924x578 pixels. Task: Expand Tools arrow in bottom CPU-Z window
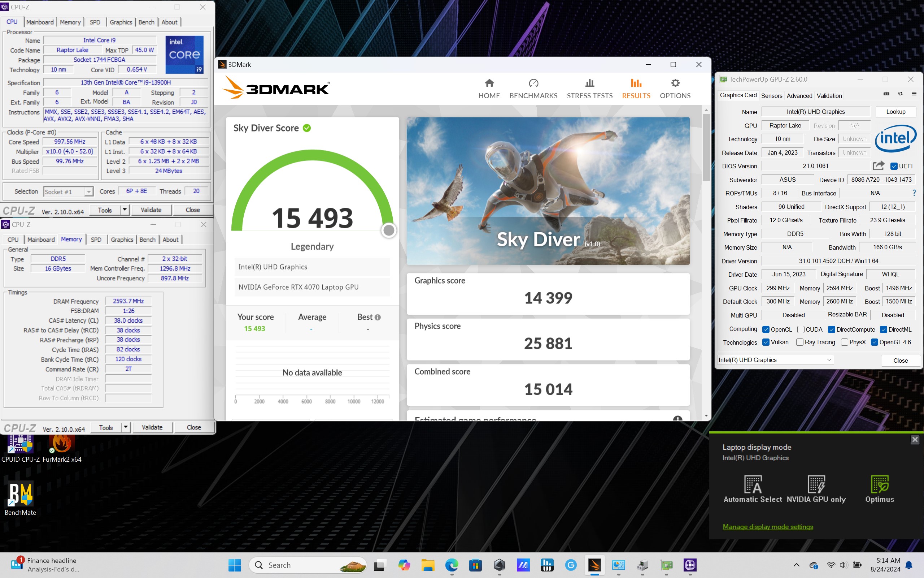pos(126,427)
